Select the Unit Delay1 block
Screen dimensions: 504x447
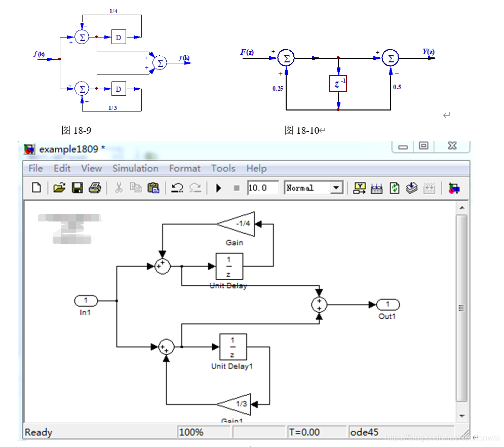coord(233,347)
